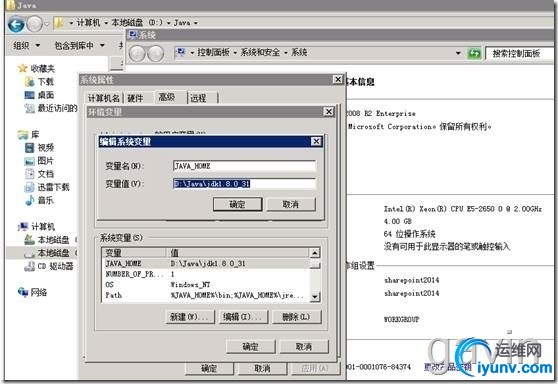Viewport: 558px width, 384px height.
Task: Click the 搜索控制面板 search box
Action: (x=520, y=54)
